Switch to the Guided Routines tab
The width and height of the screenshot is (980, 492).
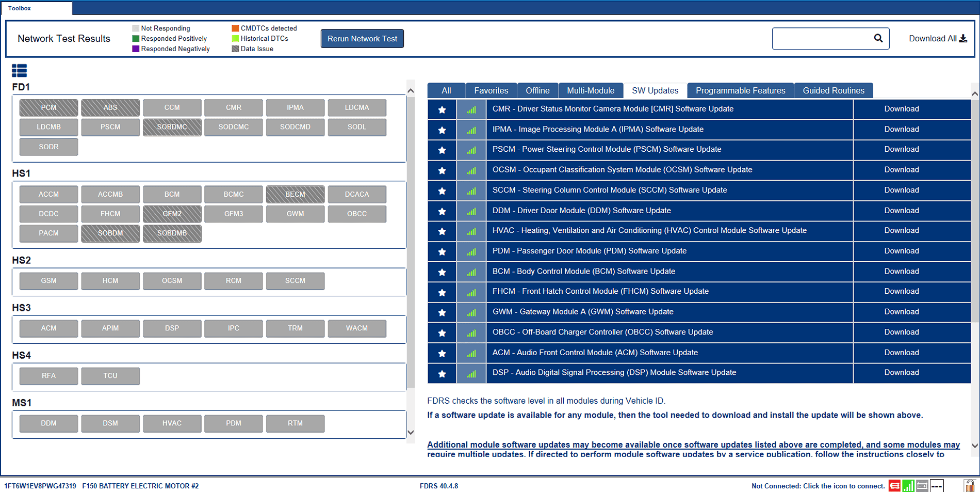[x=833, y=90]
